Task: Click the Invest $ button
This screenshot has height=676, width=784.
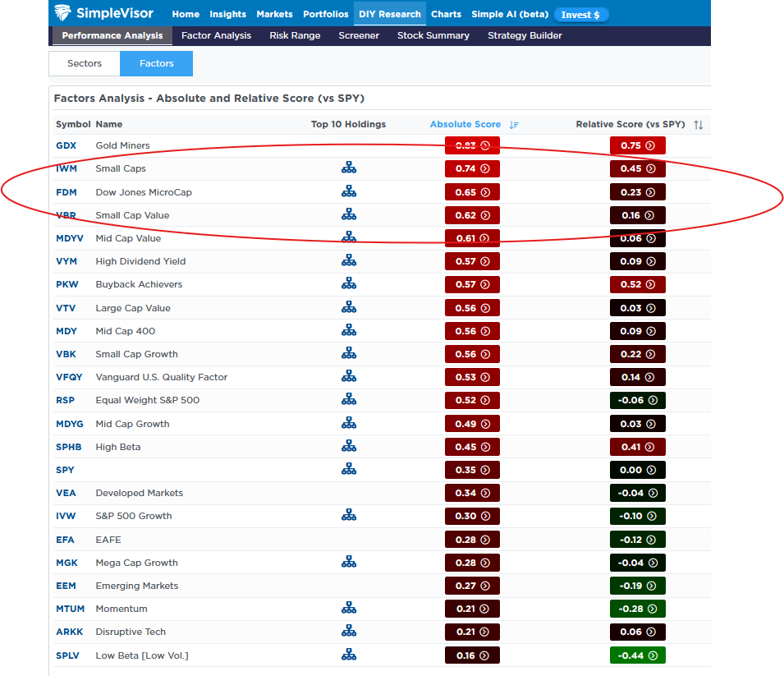Action: [580, 15]
